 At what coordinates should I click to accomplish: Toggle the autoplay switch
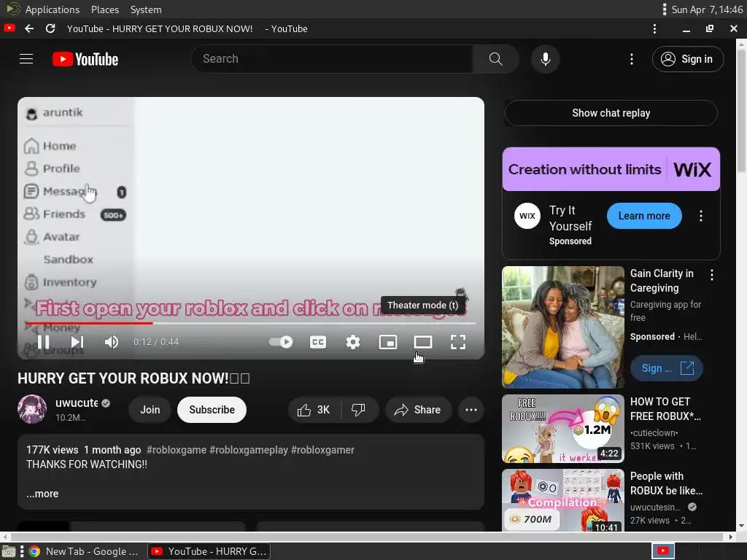point(281,342)
